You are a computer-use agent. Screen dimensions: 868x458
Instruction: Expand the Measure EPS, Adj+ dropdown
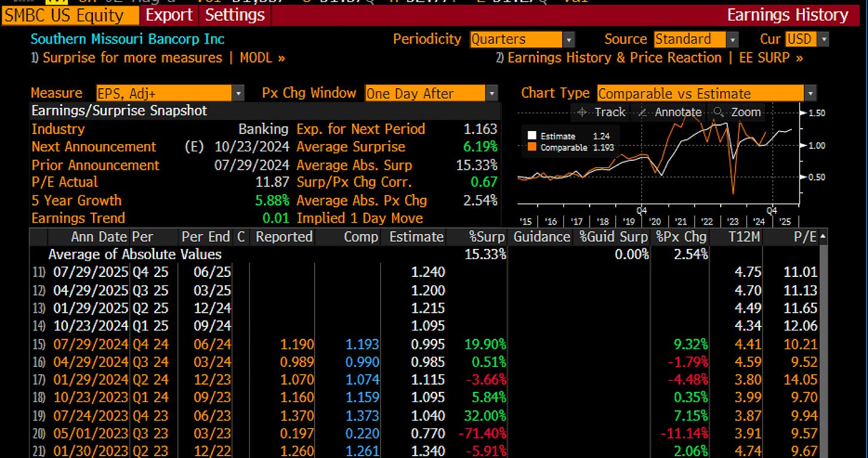point(170,94)
